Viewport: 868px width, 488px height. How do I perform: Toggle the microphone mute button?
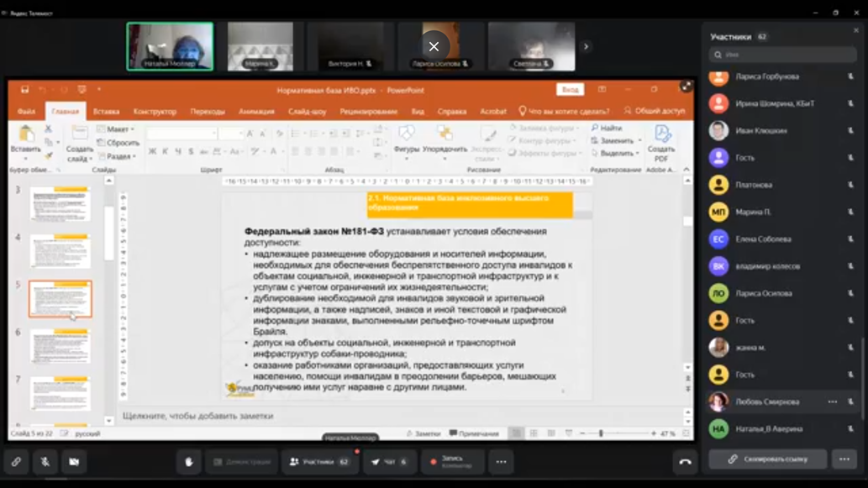click(x=45, y=462)
